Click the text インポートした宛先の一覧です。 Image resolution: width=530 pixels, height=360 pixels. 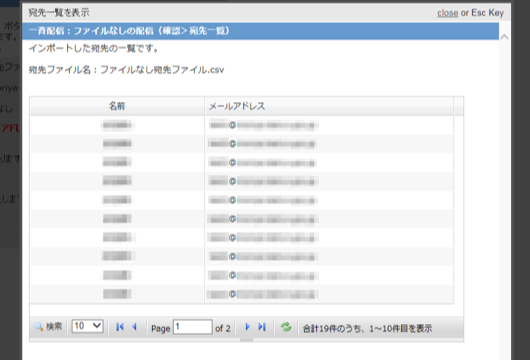tap(94, 49)
